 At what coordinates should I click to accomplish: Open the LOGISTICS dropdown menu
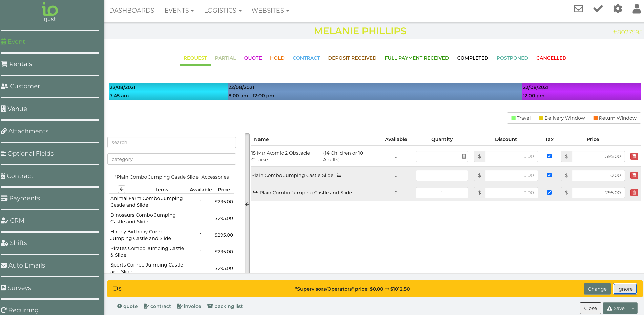click(223, 11)
